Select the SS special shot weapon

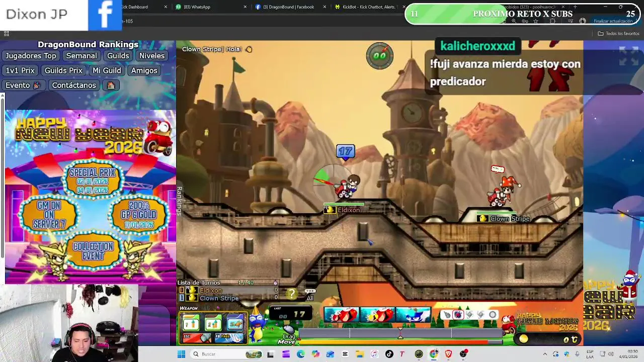[235, 323]
